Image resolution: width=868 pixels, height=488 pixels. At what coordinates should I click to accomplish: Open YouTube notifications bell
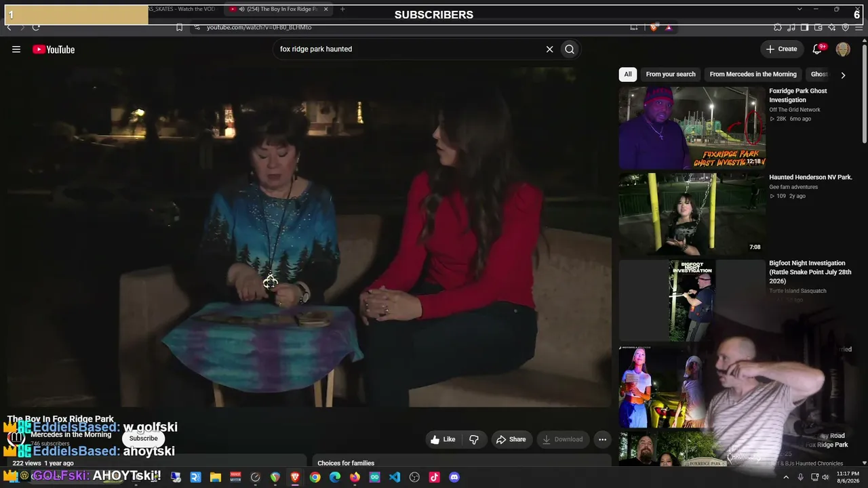pyautogui.click(x=818, y=49)
